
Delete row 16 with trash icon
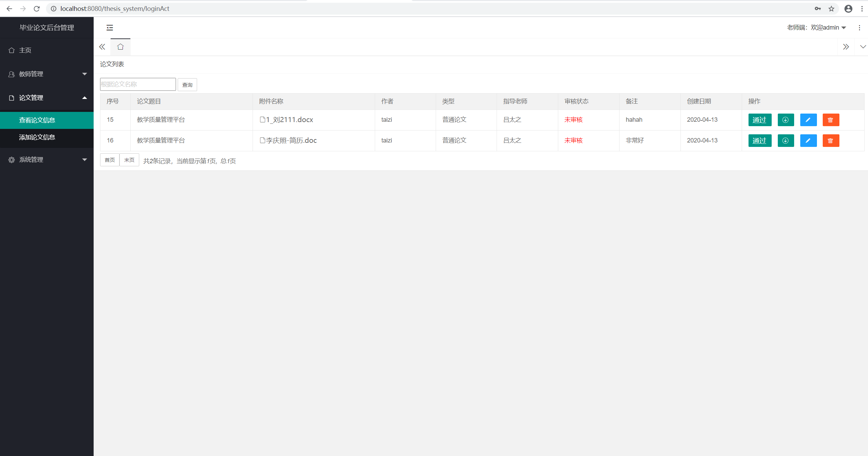tap(831, 141)
